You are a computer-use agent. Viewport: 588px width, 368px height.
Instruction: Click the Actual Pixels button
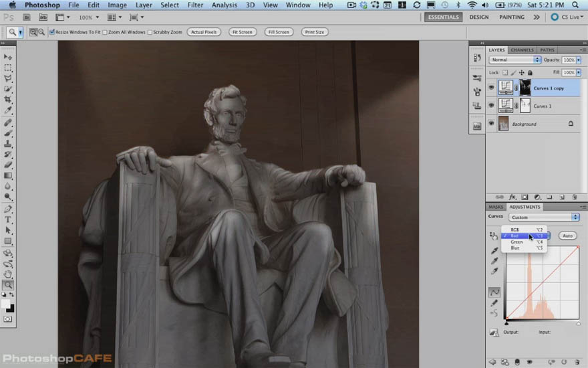[x=204, y=32]
